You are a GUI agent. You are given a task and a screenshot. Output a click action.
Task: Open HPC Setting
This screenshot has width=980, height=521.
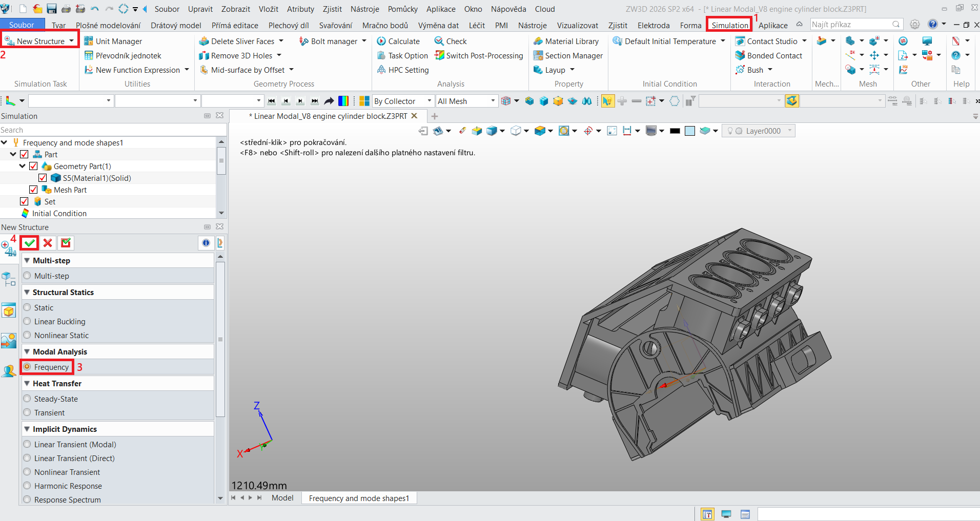tap(403, 70)
